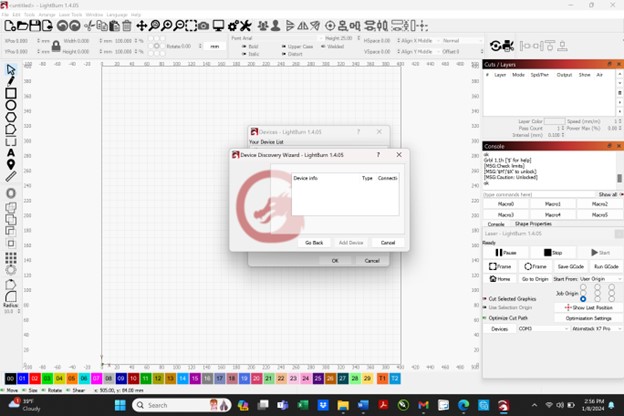
Task: Open the File menu
Action: (x=5, y=15)
